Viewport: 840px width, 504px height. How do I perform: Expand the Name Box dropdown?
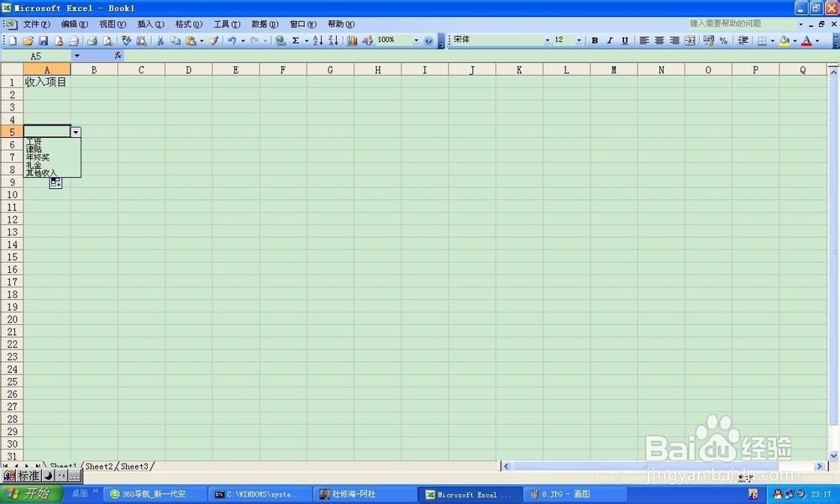pyautogui.click(x=76, y=55)
